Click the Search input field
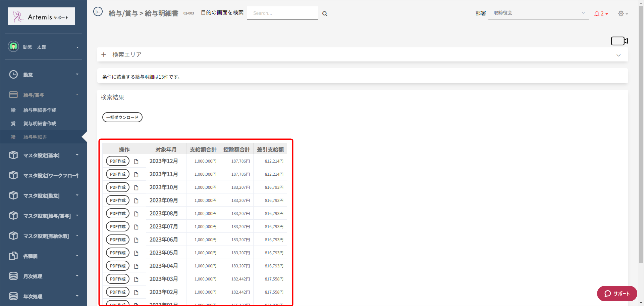Image resolution: width=644 pixels, height=306 pixels. 282,13
